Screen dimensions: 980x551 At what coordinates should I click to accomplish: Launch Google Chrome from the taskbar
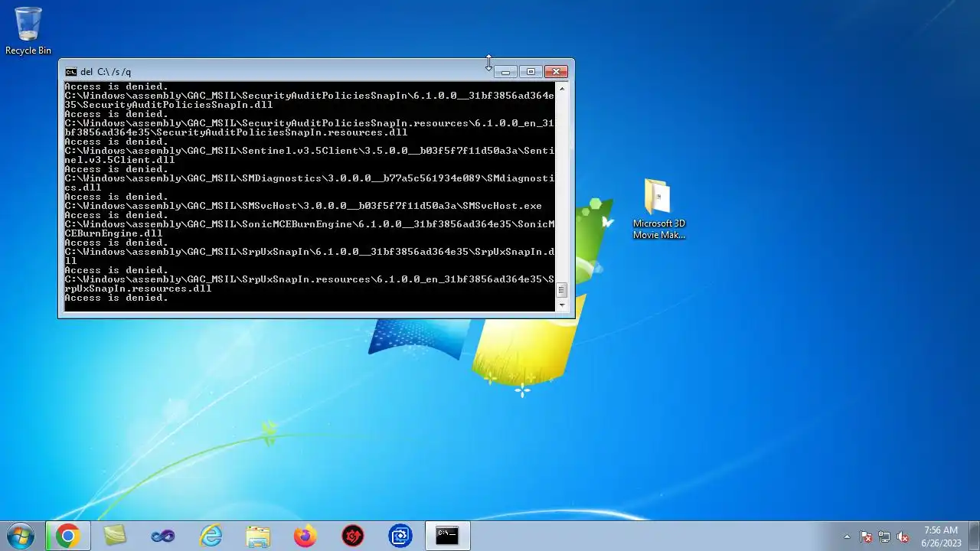click(x=67, y=536)
